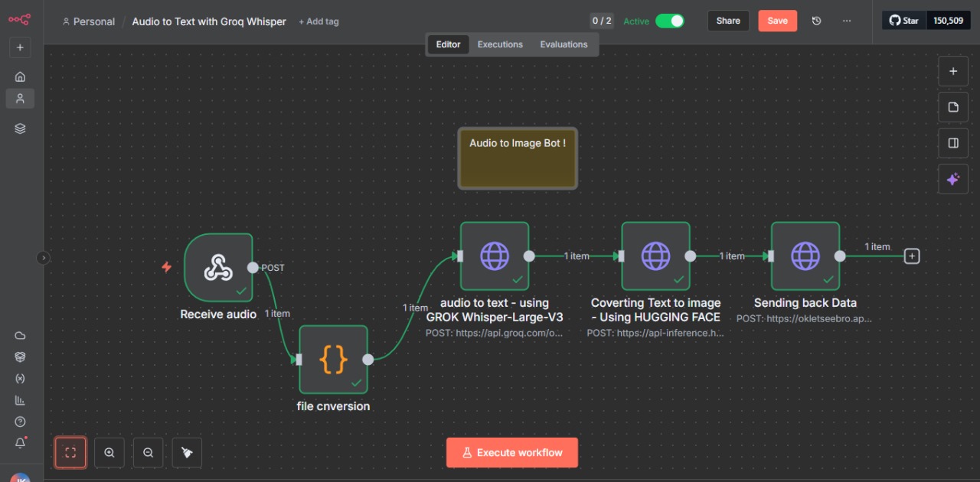The height and width of the screenshot is (482, 980).
Task: Open the Evaluations tab
Action: point(563,44)
